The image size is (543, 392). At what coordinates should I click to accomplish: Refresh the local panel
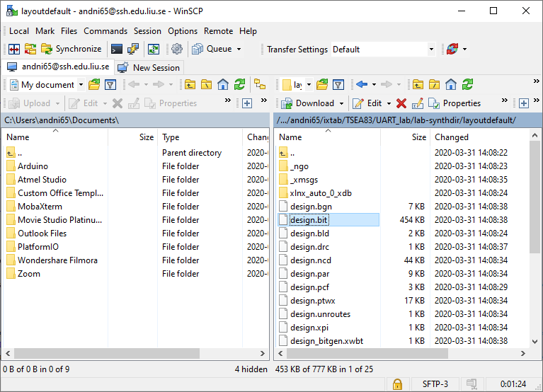pos(239,85)
